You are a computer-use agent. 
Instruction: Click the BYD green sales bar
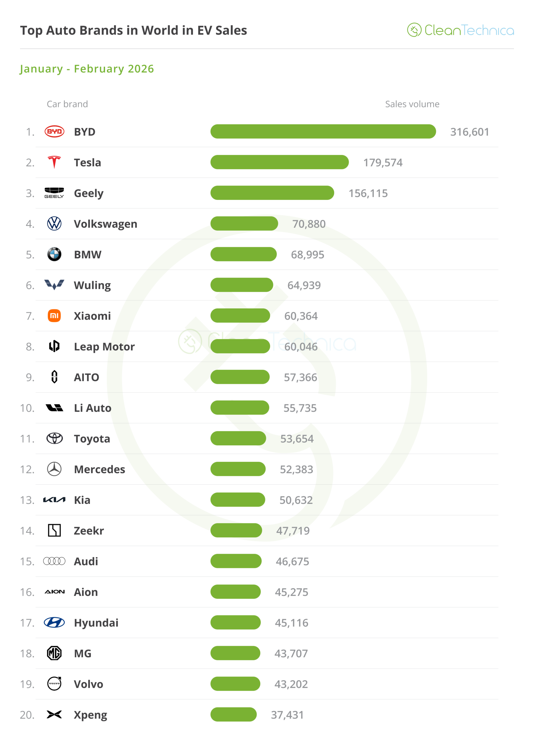323,132
